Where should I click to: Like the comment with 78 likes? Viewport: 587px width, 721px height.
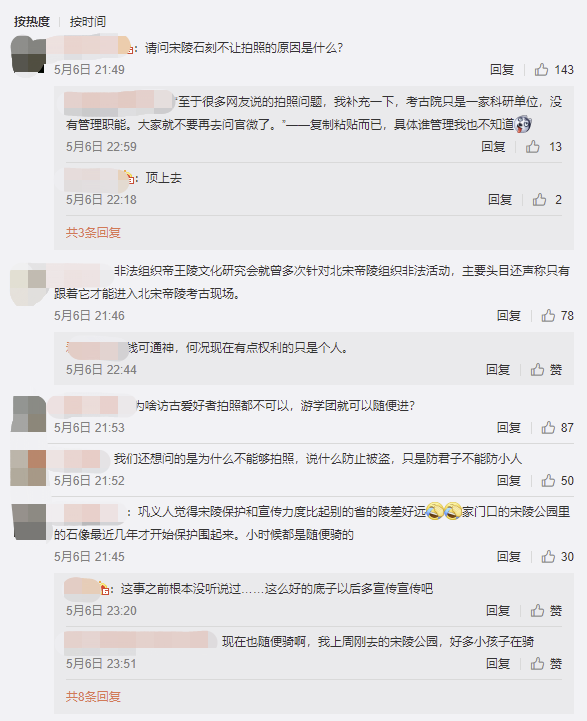pos(548,315)
